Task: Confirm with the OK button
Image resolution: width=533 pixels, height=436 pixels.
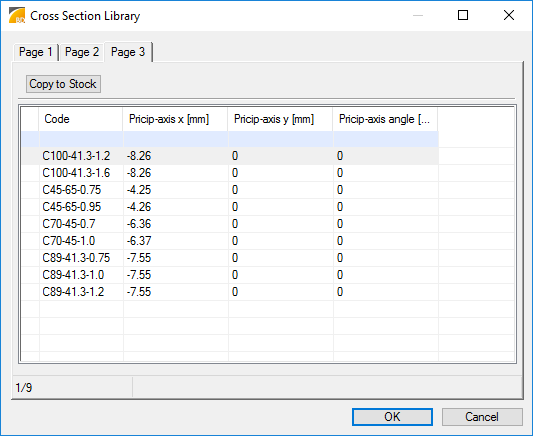Action: pyautogui.click(x=392, y=417)
